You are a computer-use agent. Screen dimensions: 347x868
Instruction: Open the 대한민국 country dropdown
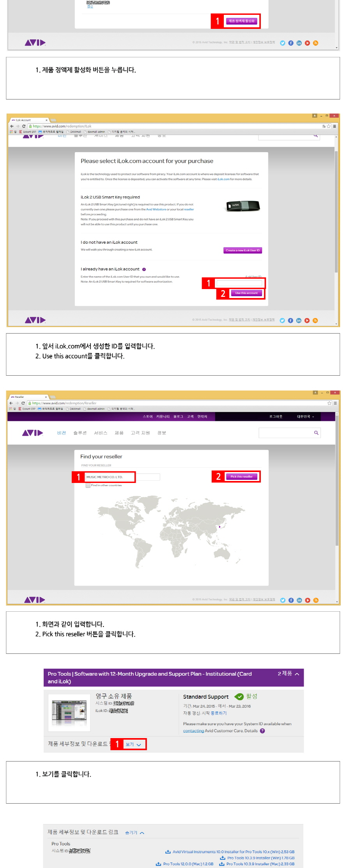click(x=305, y=417)
